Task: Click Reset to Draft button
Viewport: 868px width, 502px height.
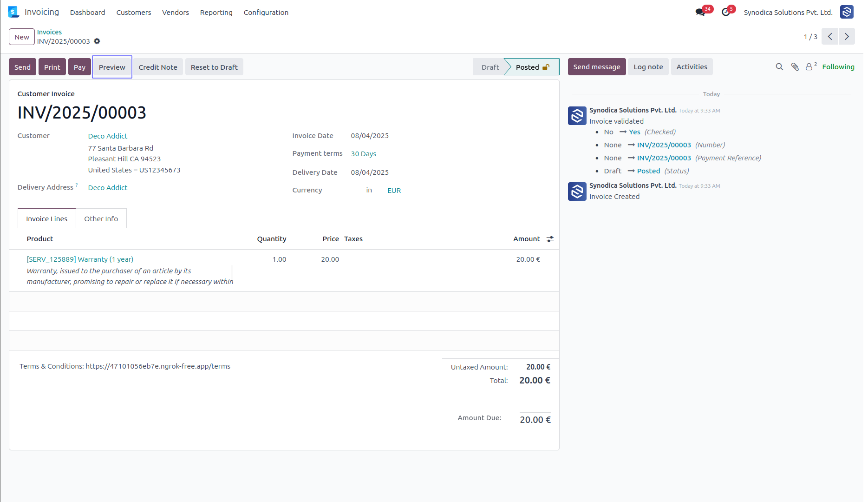Action: coord(214,67)
